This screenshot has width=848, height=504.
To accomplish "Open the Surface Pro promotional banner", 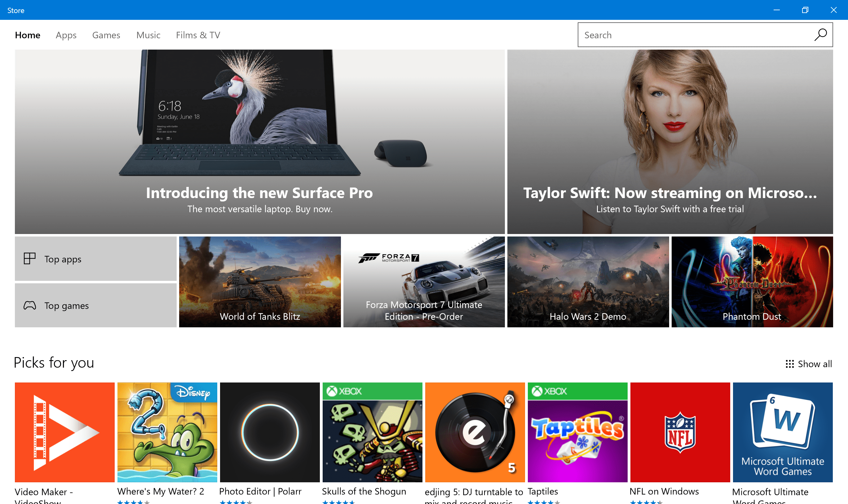I will point(260,143).
